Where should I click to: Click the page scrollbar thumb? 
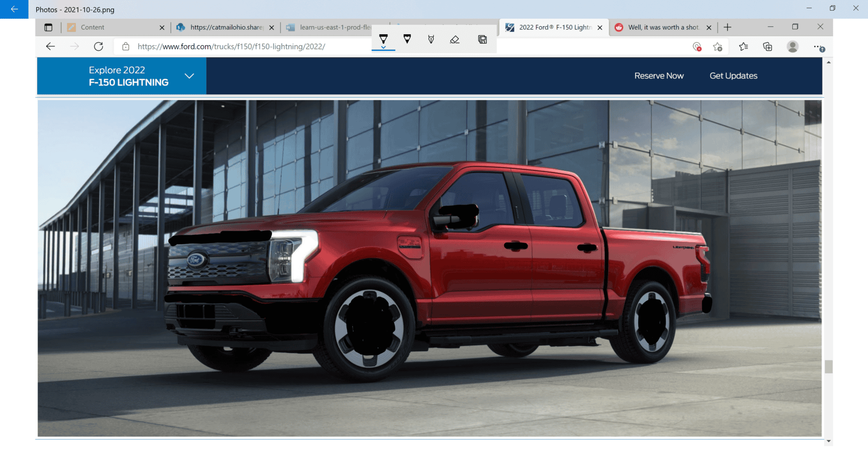point(829,367)
